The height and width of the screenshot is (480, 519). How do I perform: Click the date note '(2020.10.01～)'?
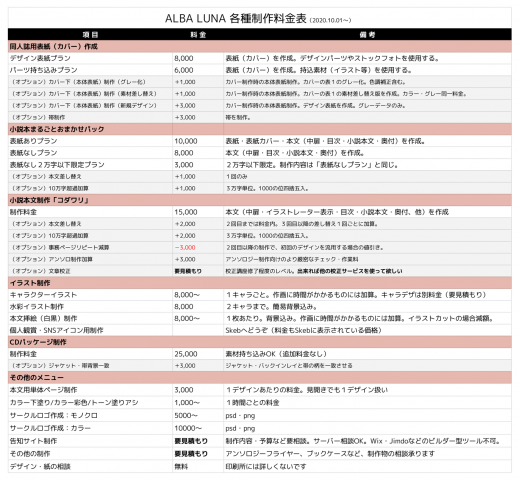(330, 20)
